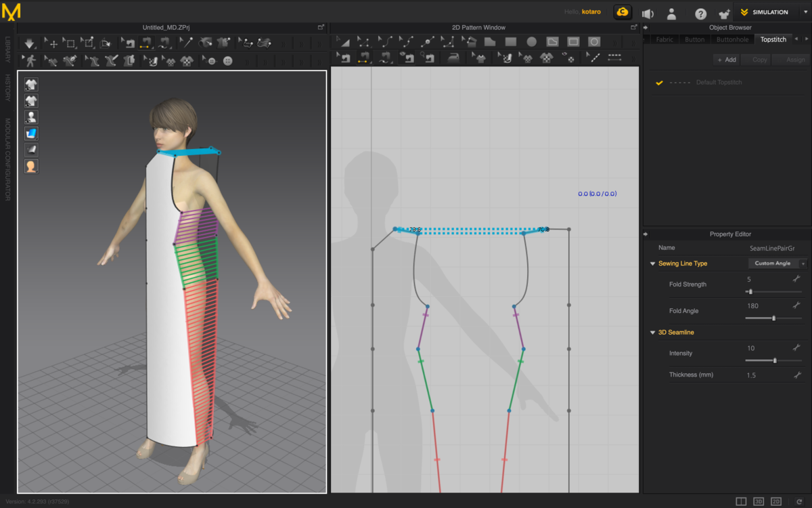Toggle garment display icon at top of viewport
This screenshot has height=508, width=812.
coord(31,84)
